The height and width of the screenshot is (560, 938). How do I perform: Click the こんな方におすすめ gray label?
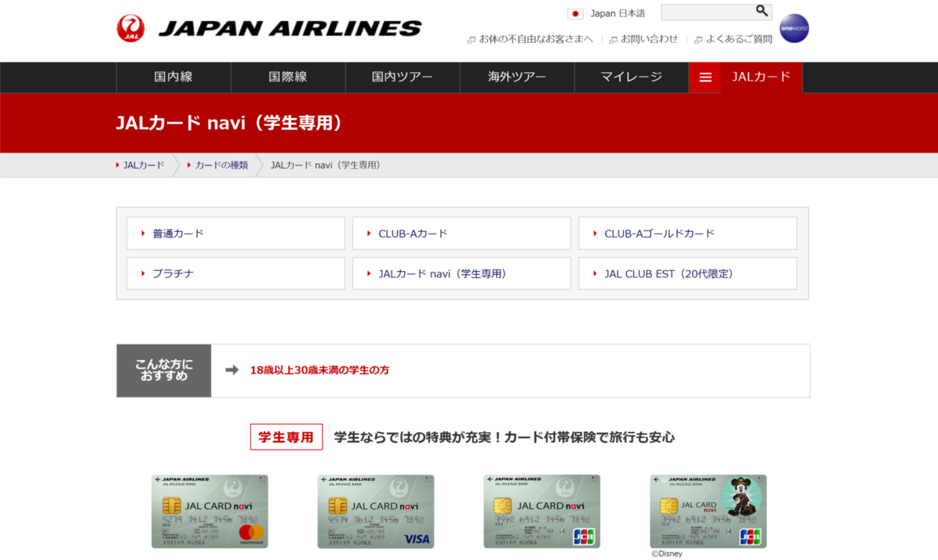coord(164,370)
